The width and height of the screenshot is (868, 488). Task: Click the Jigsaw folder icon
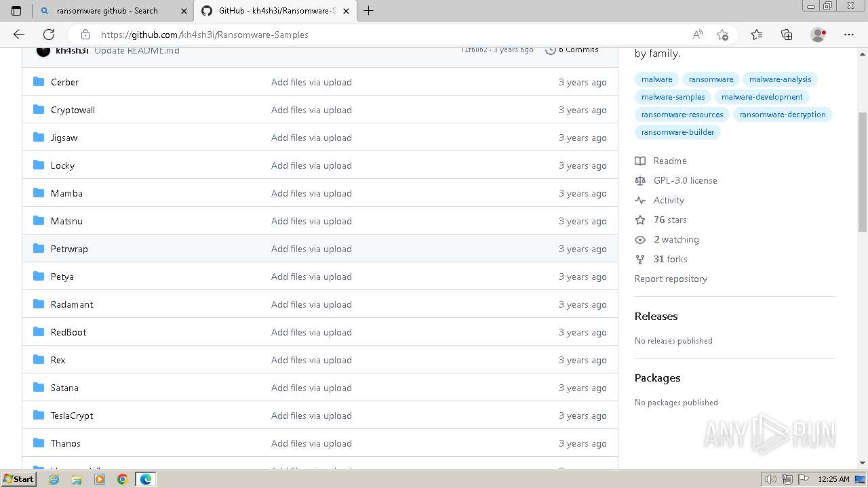(39, 138)
